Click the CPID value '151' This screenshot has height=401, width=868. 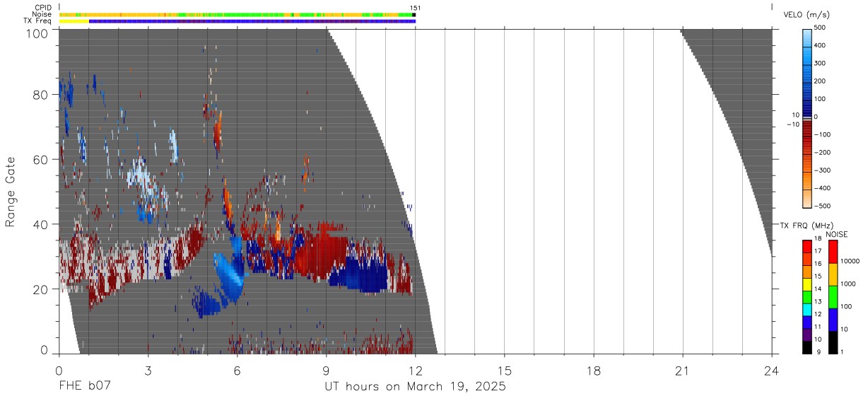[x=415, y=8]
